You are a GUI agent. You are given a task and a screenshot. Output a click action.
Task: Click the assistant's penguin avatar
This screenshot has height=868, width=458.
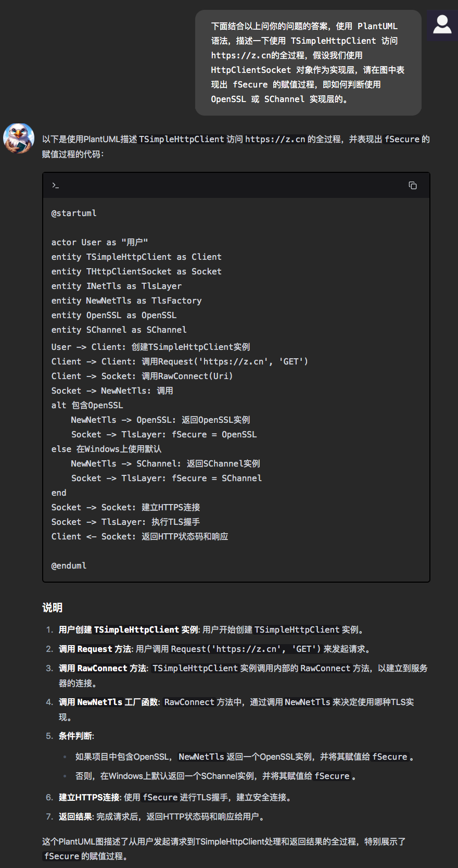pos(19,139)
